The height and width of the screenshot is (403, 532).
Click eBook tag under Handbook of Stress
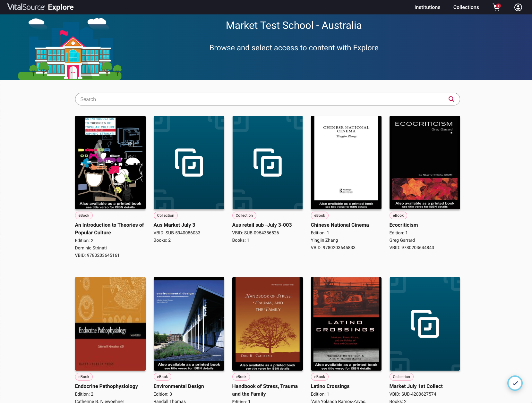(x=241, y=377)
